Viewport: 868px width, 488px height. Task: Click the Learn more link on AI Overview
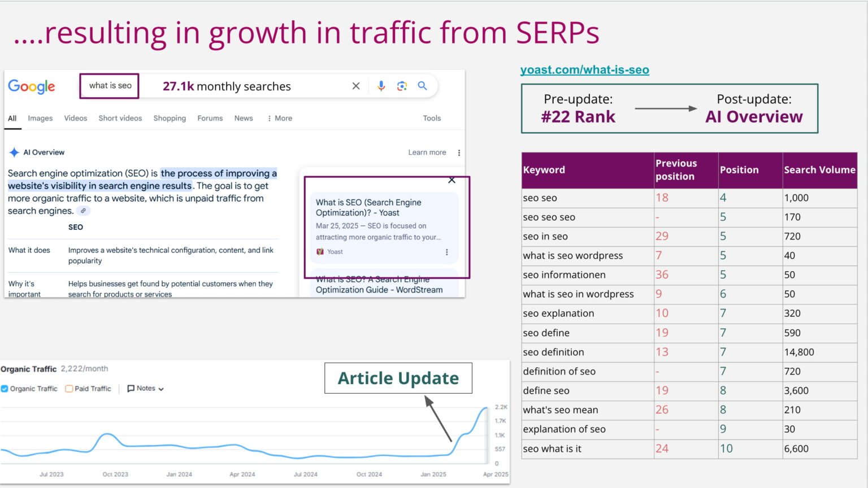[x=427, y=152]
